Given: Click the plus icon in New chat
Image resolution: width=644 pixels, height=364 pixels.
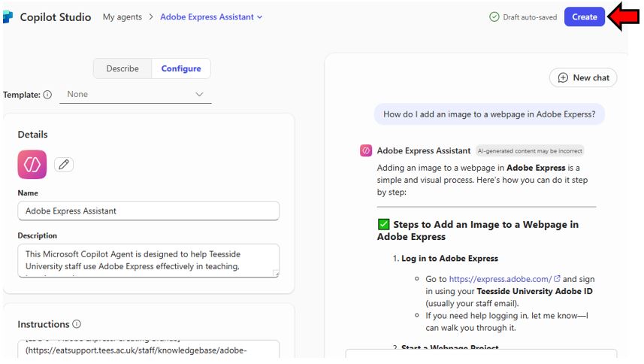Looking at the screenshot, I should click(x=563, y=77).
